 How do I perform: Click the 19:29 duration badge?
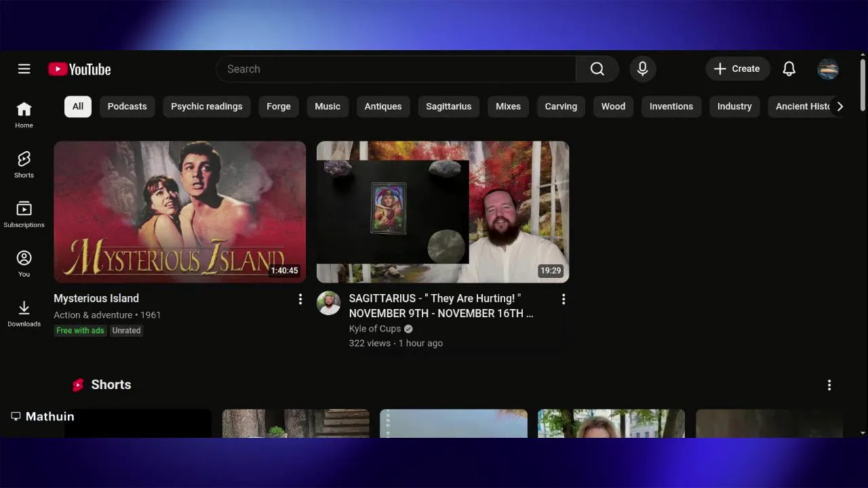[x=551, y=270]
